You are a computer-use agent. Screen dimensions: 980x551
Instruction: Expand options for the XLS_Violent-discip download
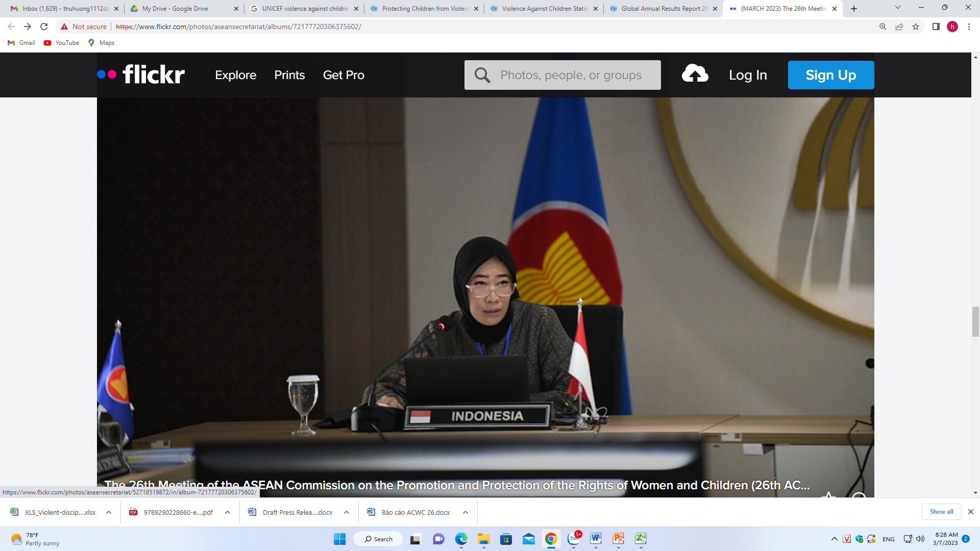[109, 512]
